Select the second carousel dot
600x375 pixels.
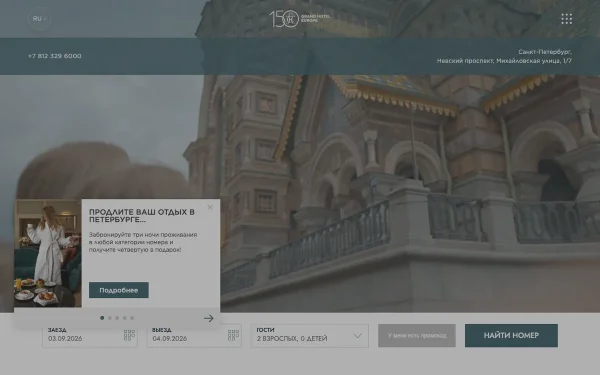coord(110,318)
